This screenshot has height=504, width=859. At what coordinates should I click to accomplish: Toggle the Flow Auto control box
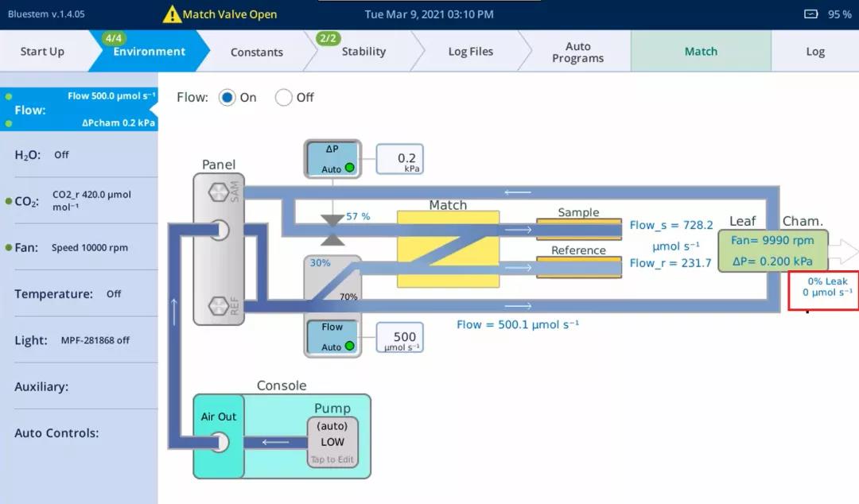click(x=332, y=336)
